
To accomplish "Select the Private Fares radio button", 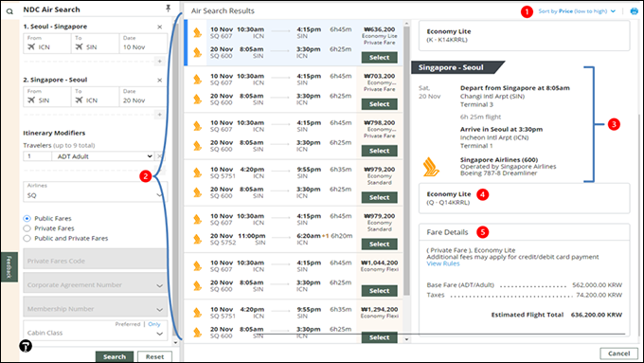I will click(x=27, y=228).
